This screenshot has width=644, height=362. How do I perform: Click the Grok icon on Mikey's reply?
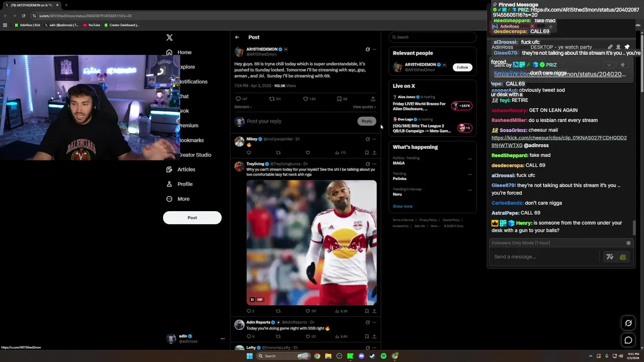pyautogui.click(x=367, y=139)
